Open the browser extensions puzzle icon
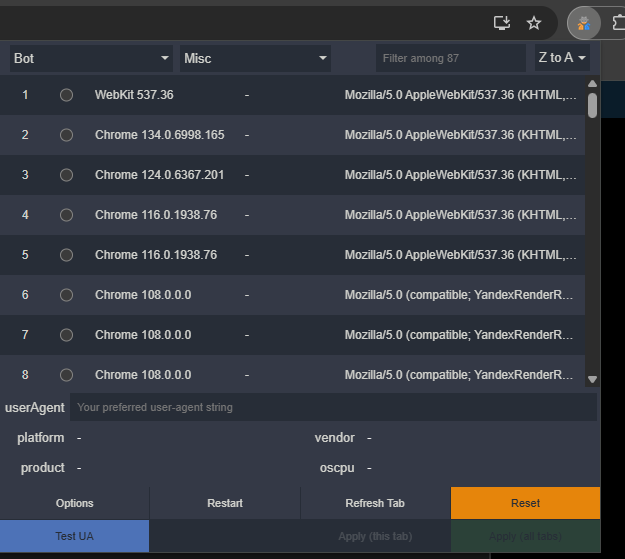625x559 pixels. [x=619, y=23]
